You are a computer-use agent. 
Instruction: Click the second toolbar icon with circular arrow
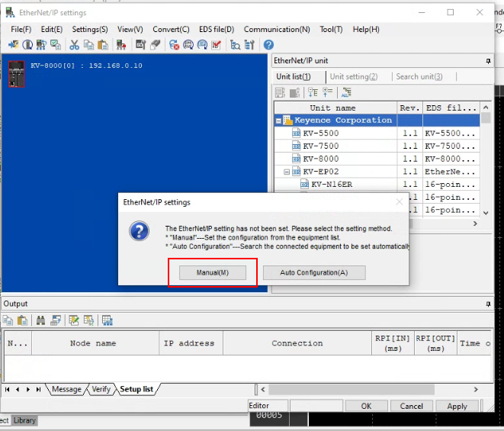[x=27, y=45]
